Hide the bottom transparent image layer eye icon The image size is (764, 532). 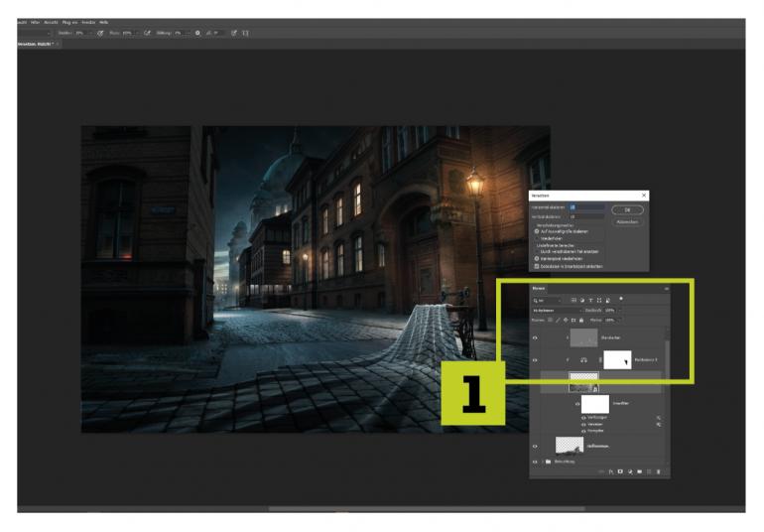point(535,447)
